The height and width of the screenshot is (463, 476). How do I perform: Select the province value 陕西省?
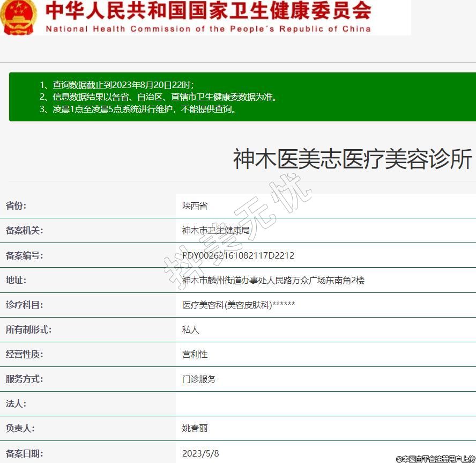pyautogui.click(x=195, y=206)
